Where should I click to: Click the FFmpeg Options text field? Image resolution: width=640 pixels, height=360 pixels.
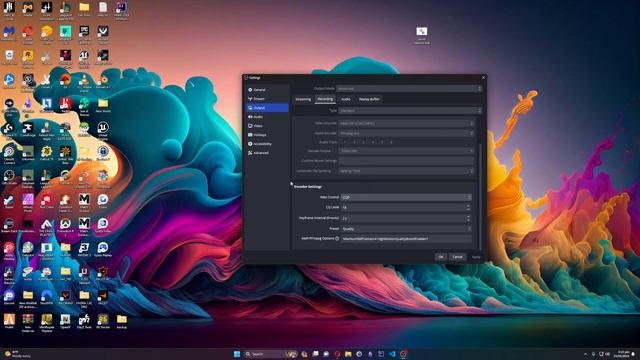[x=406, y=239]
